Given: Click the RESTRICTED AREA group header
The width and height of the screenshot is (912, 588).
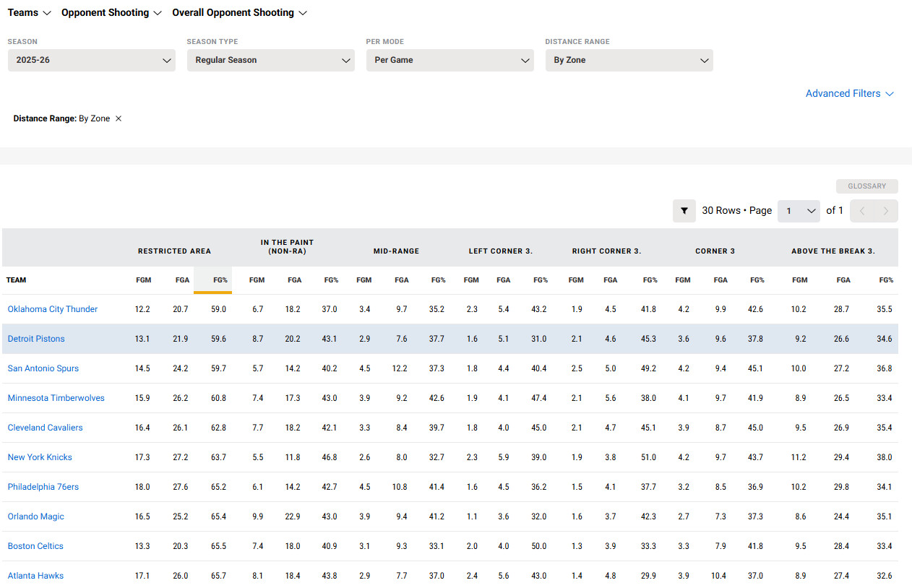Looking at the screenshot, I should [174, 251].
